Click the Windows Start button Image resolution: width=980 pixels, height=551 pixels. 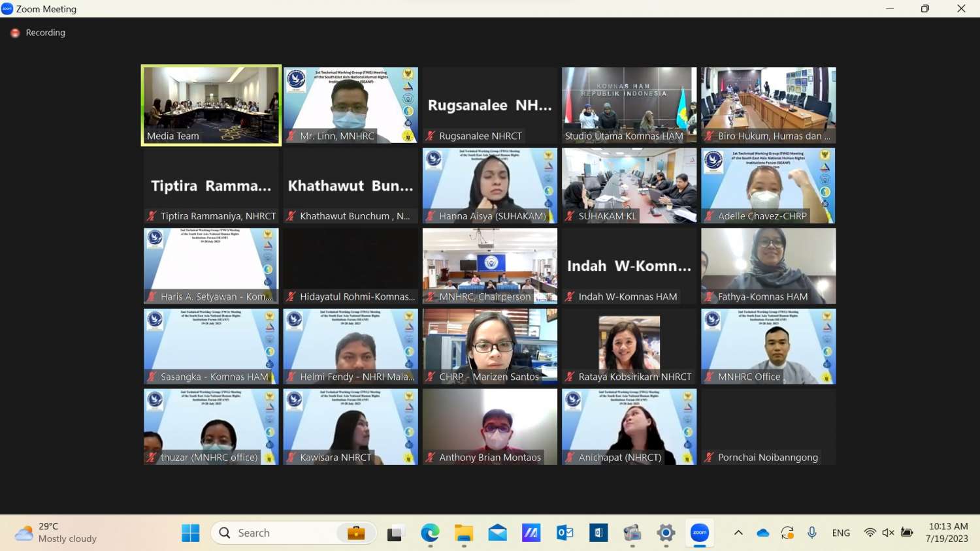(x=191, y=533)
